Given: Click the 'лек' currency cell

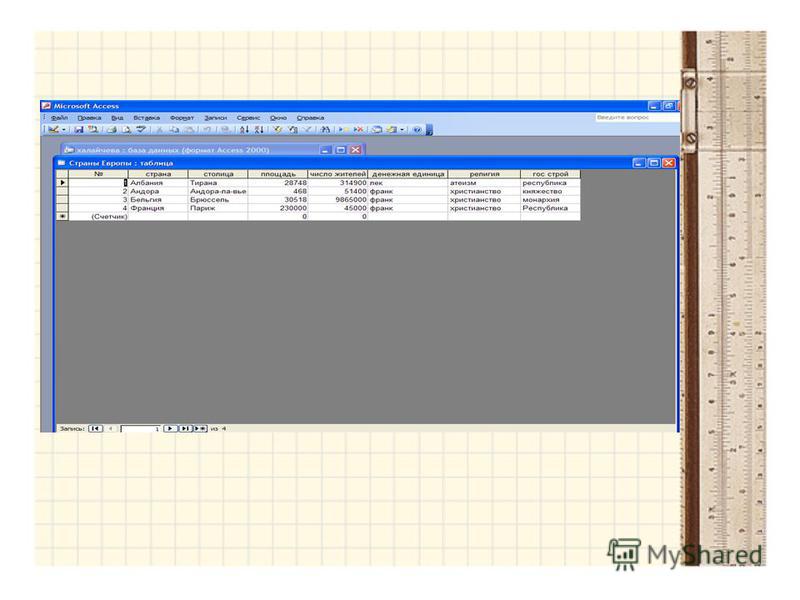Looking at the screenshot, I should tap(408, 183).
